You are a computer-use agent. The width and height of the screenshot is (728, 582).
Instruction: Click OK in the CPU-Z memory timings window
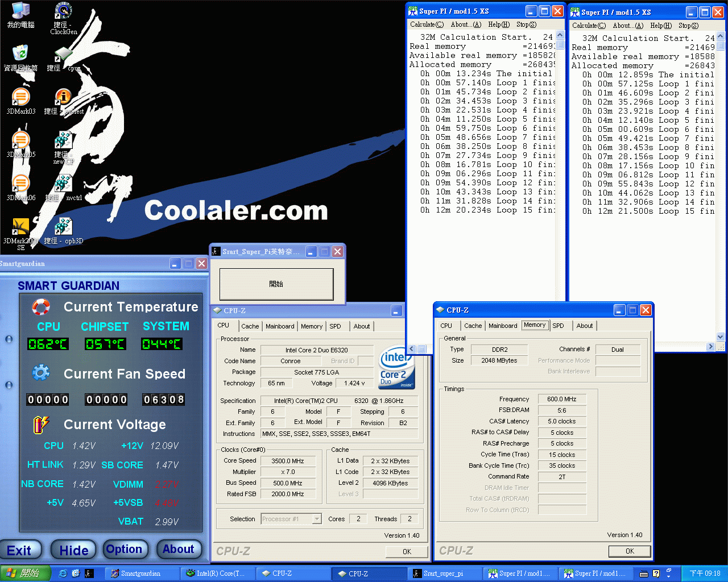(630, 551)
